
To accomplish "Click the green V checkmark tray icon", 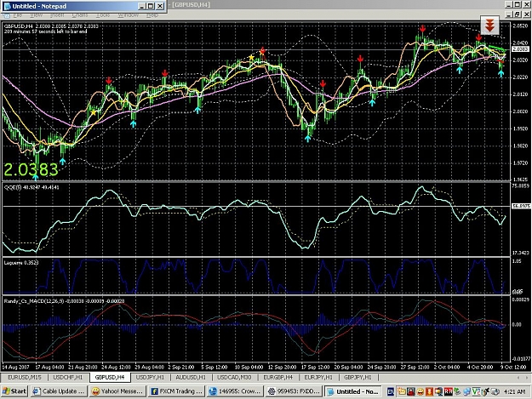I will [x=476, y=392].
